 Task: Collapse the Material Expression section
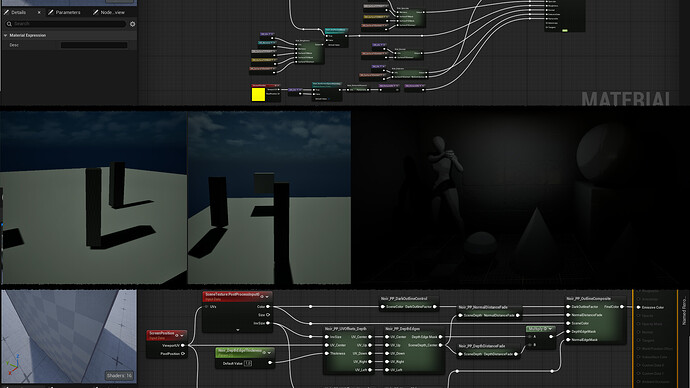click(5, 35)
